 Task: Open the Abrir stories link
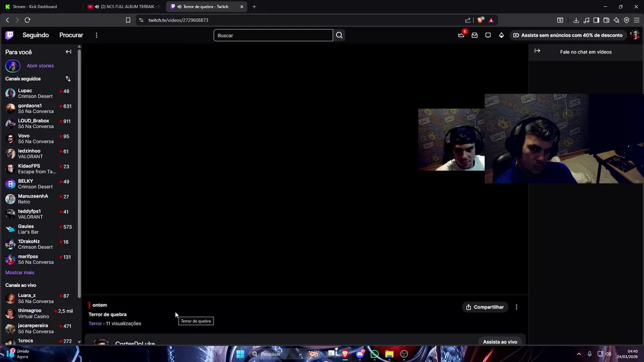pyautogui.click(x=40, y=66)
